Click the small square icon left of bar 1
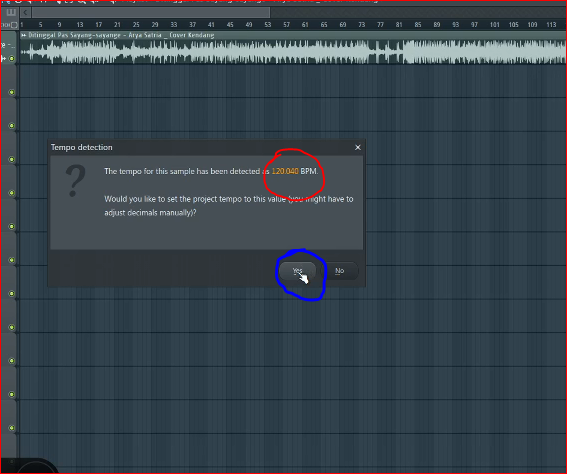Image resolution: width=567 pixels, height=474 pixels. (14, 25)
